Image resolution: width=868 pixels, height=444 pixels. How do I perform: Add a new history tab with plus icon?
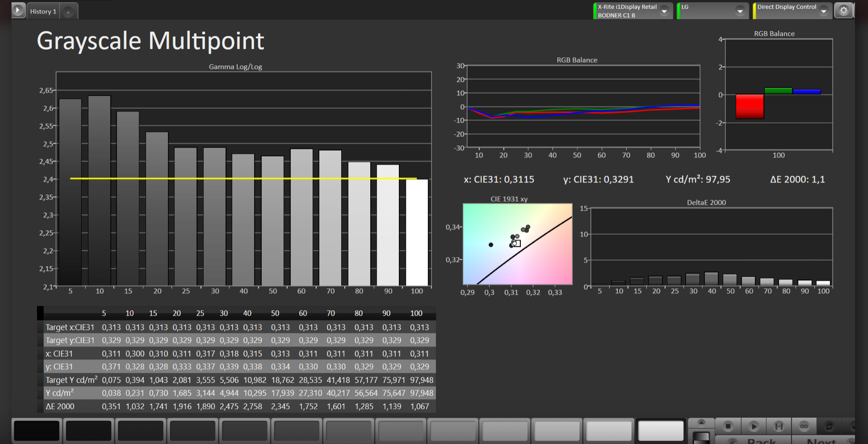[68, 12]
